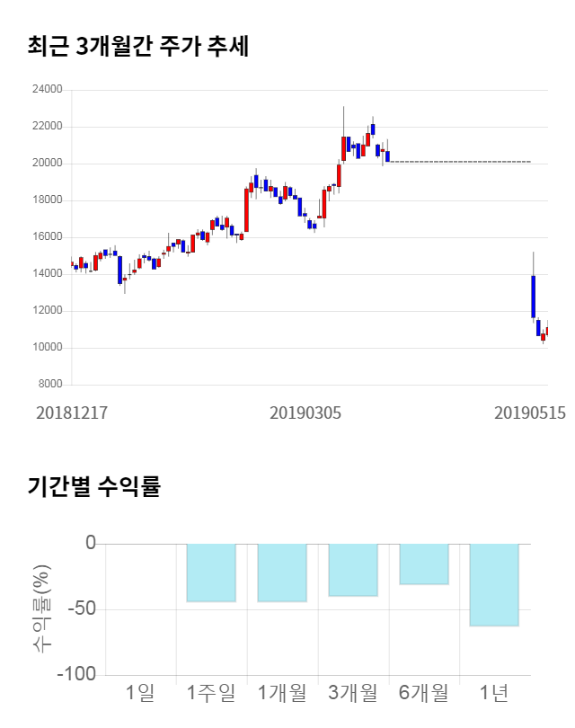This screenshot has height=728, width=575.
Task: Click the '수익률(%)' vertical axis title
Action: [x=42, y=608]
